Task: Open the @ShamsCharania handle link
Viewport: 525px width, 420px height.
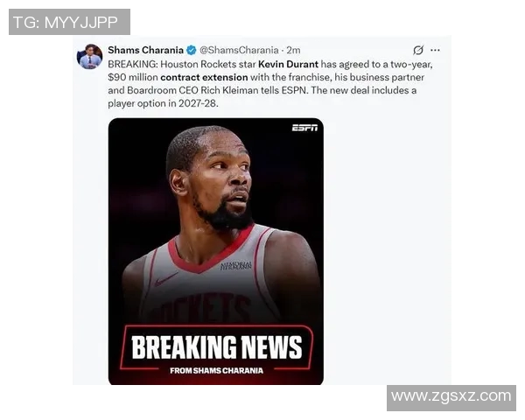Action: coord(239,50)
